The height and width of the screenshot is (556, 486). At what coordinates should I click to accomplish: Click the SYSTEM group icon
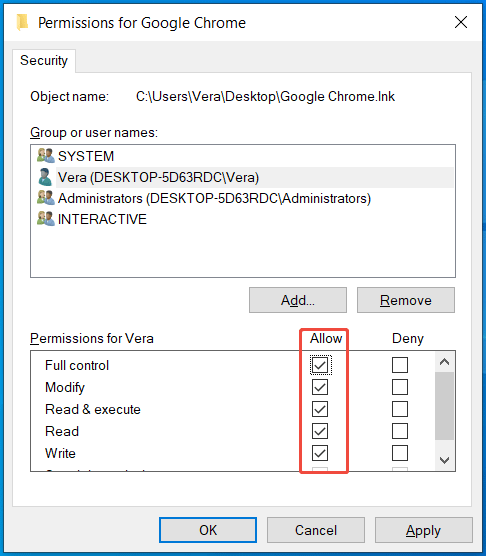46,156
